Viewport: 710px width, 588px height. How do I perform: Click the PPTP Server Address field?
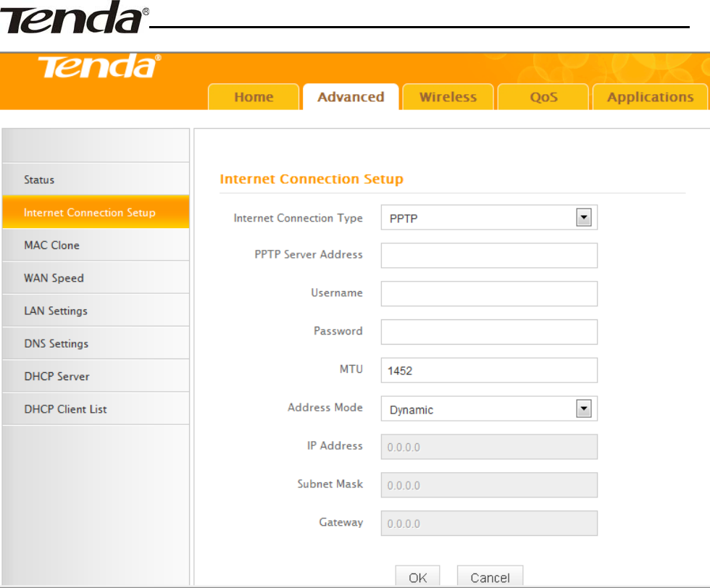pyautogui.click(x=489, y=256)
